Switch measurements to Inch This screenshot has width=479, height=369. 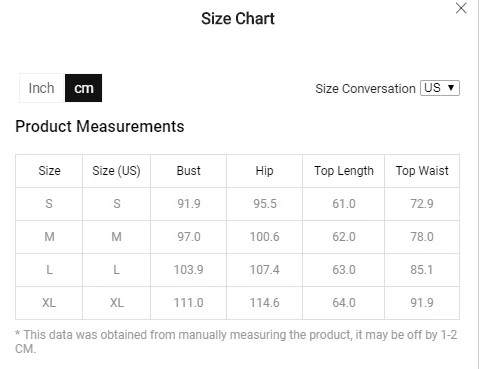pos(42,88)
